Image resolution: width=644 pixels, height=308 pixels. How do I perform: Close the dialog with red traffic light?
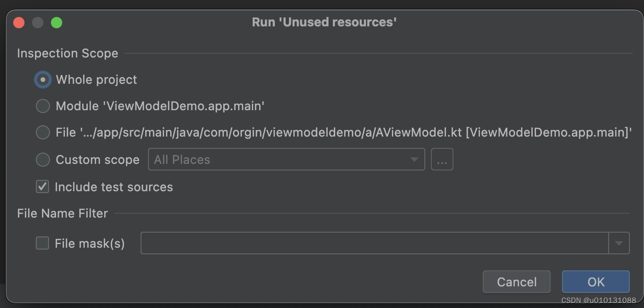18,22
